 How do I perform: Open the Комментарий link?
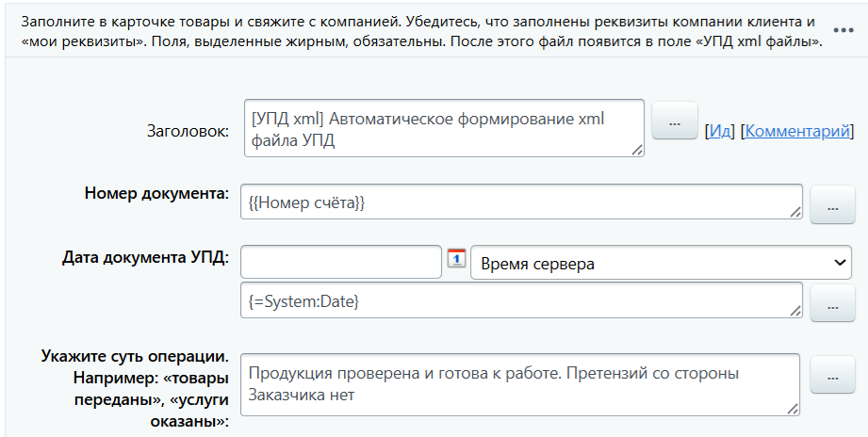pos(797,132)
